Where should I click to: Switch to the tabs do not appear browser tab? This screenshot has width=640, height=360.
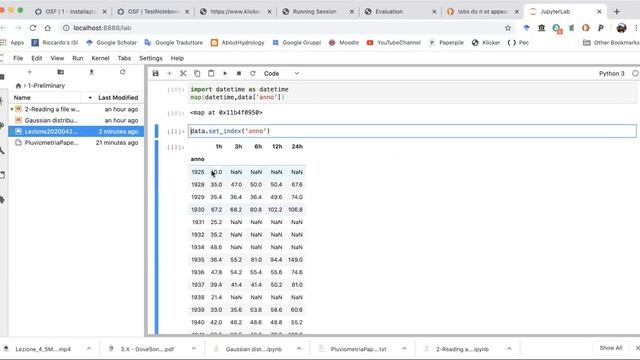click(483, 12)
